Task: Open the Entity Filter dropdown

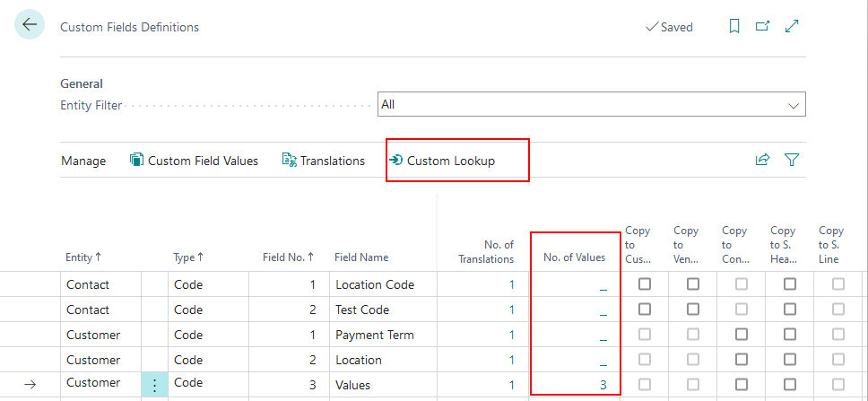Action: coord(592,105)
